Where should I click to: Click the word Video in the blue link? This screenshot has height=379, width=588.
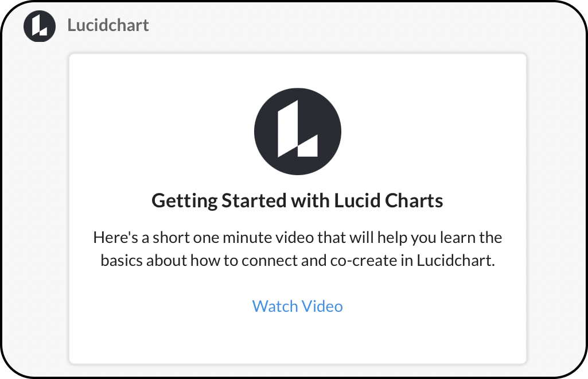coord(322,306)
